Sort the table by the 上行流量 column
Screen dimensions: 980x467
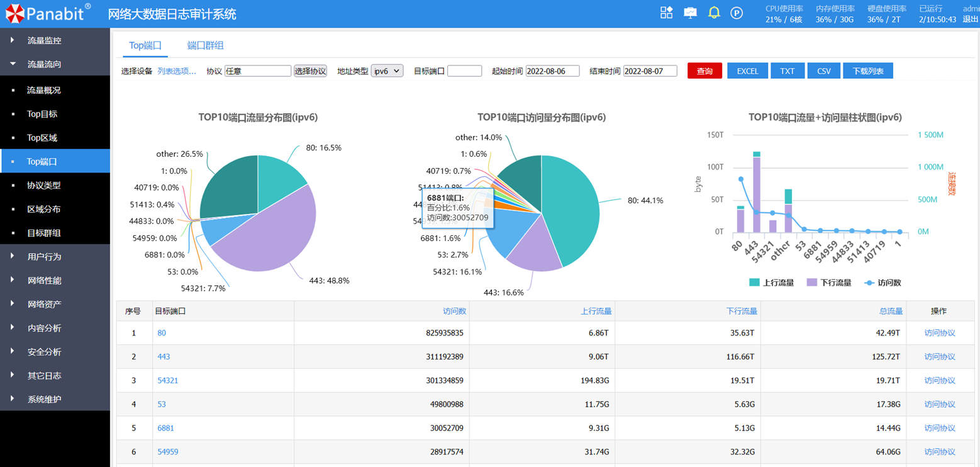(596, 311)
